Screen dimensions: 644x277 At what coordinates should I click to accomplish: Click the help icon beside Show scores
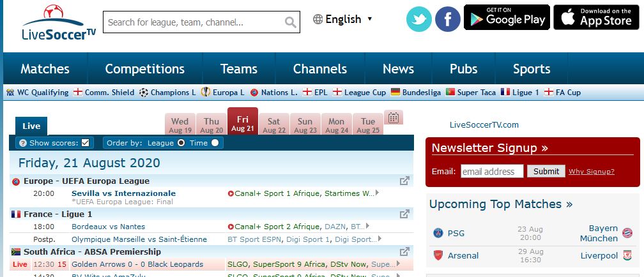pos(23,143)
